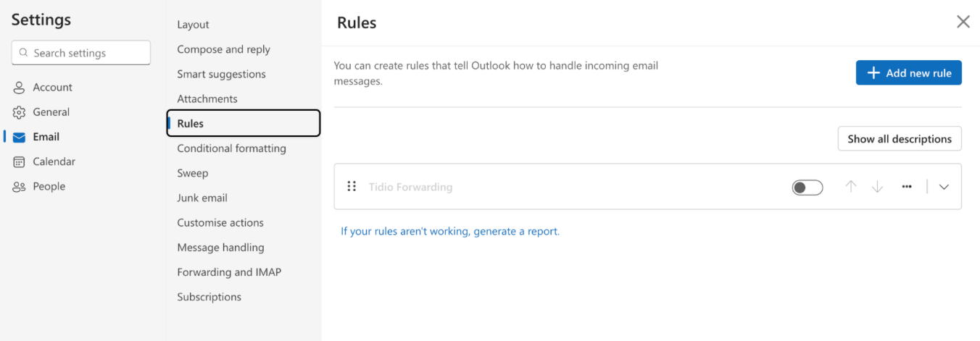Click the drag handle on Tidio Forwarding rule
Image resolution: width=980 pixels, height=341 pixels.
352,187
